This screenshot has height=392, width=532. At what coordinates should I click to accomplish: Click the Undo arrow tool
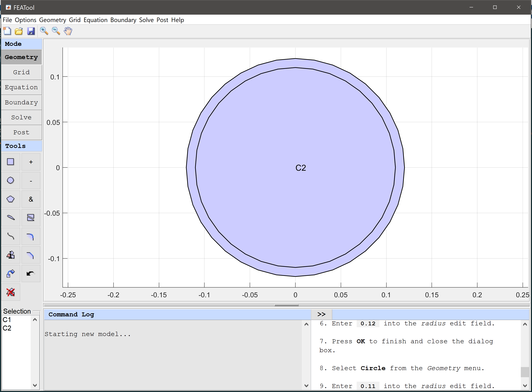[x=31, y=274]
